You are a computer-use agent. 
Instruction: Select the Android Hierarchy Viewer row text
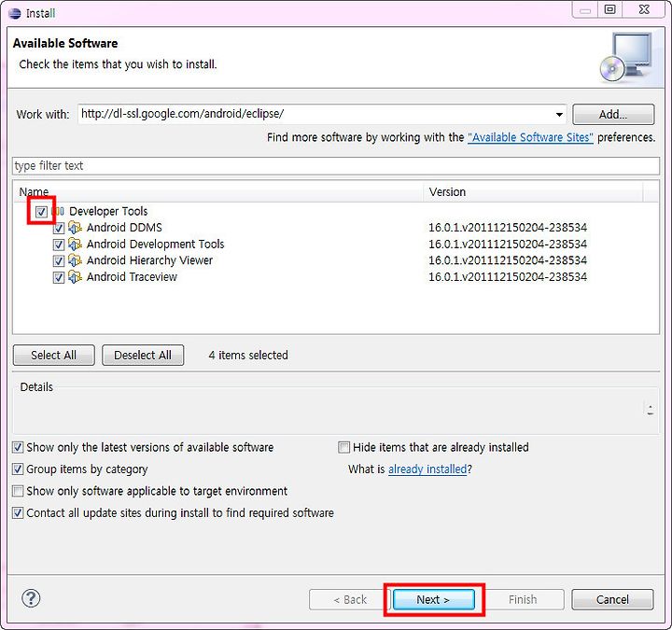tap(149, 260)
